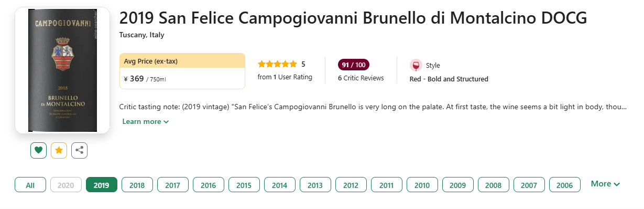Open the from 1 User Rating link
This screenshot has width=644, height=209.
coord(285,77)
